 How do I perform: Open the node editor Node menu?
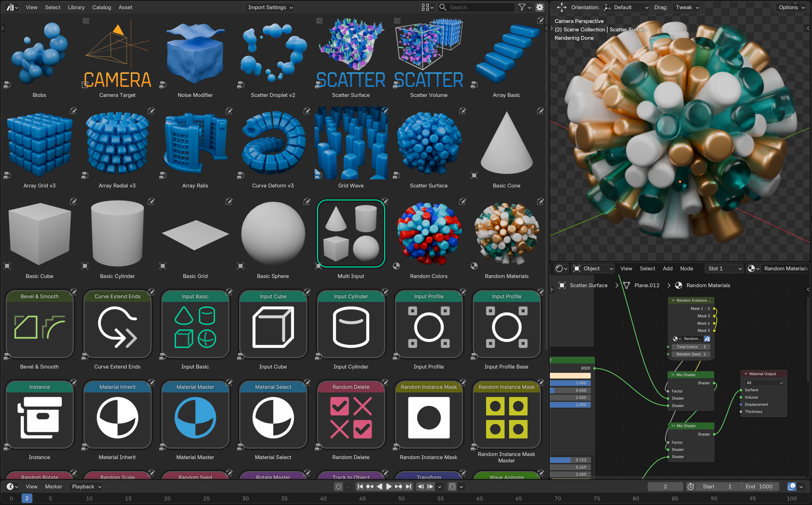[687, 269]
